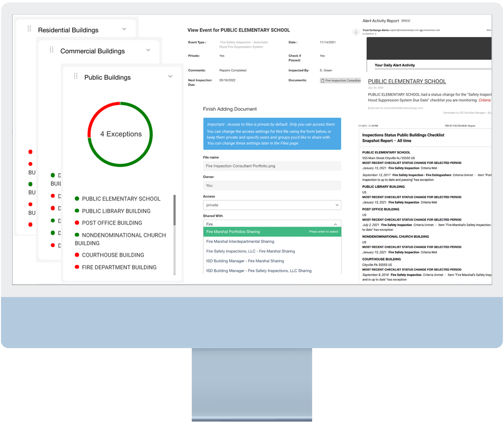Click drag handle on Commercial Buildings panel
The image size is (504, 424).
tap(52, 50)
